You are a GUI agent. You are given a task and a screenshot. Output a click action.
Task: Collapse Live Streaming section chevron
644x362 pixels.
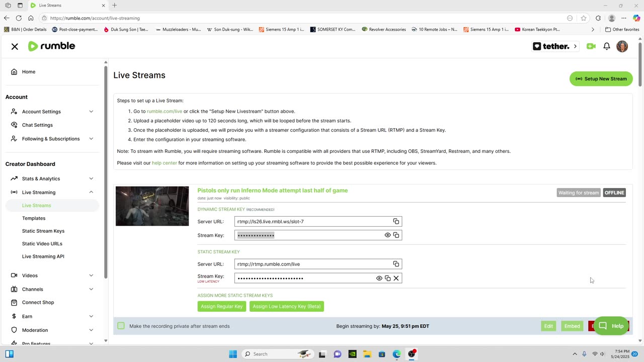pos(91,192)
